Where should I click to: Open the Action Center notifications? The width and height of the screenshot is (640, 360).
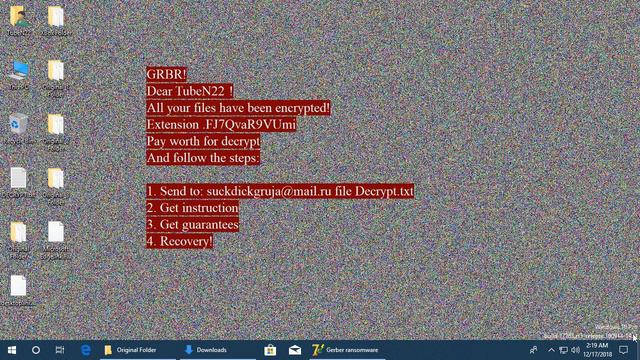[624, 350]
